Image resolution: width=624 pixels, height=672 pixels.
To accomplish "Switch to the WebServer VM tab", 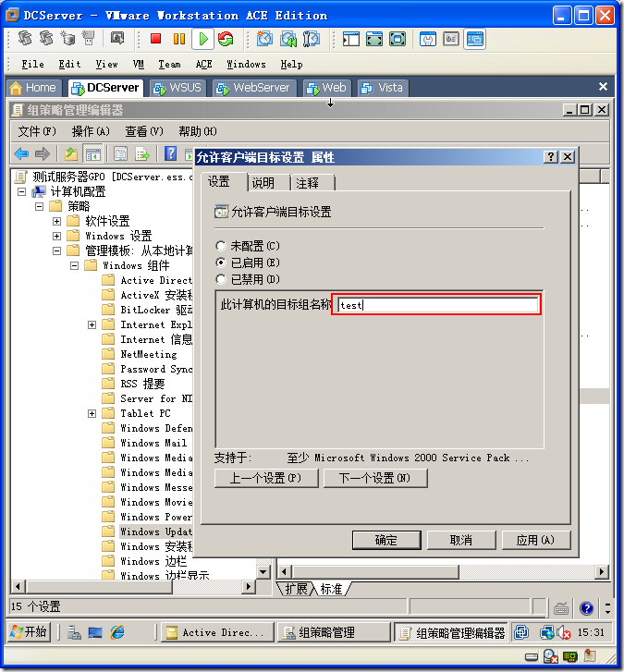I will click(254, 89).
